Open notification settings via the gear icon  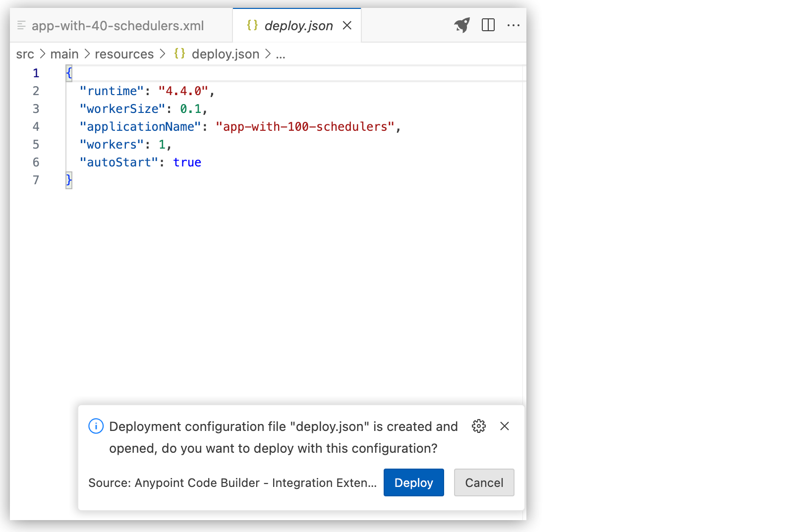[478, 426]
